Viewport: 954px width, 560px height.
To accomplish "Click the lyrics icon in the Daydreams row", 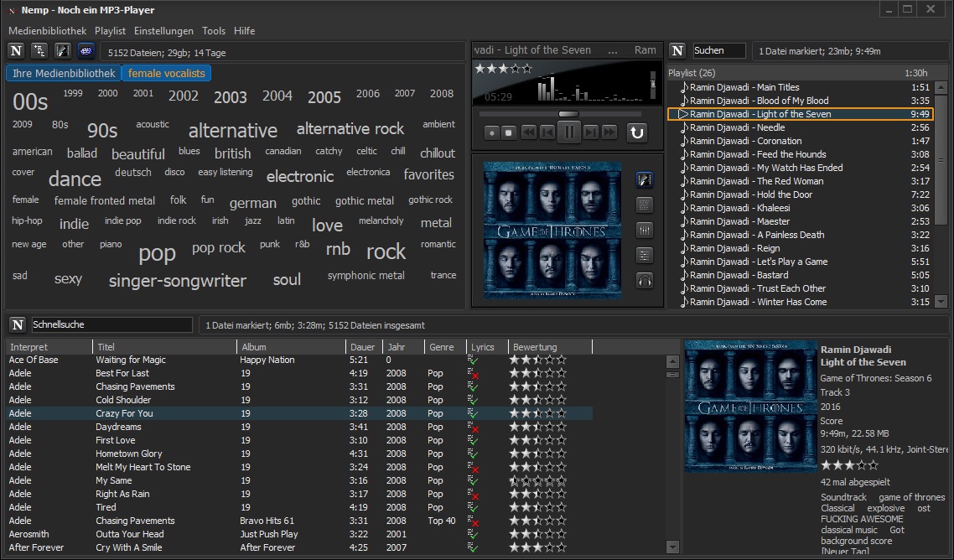I will (473, 427).
